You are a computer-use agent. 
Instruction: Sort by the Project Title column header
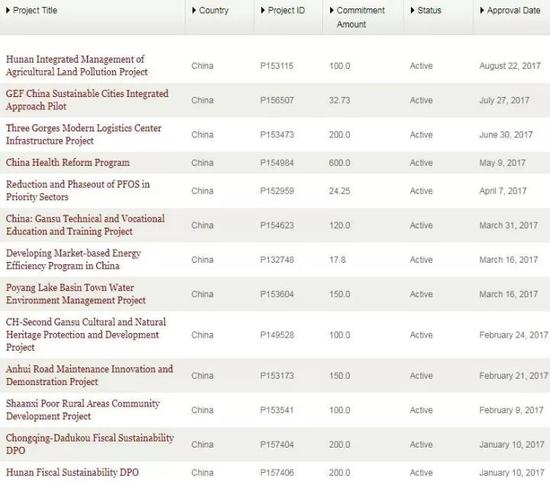click(32, 11)
